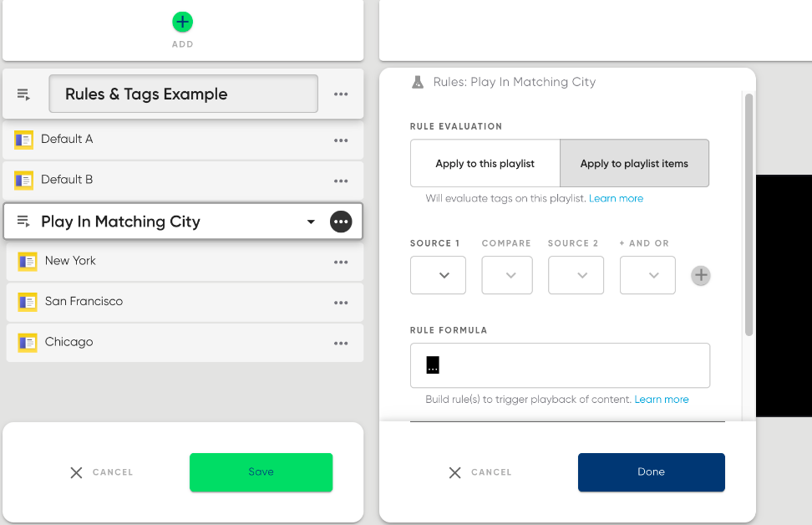Click the black preview area

click(x=784, y=295)
